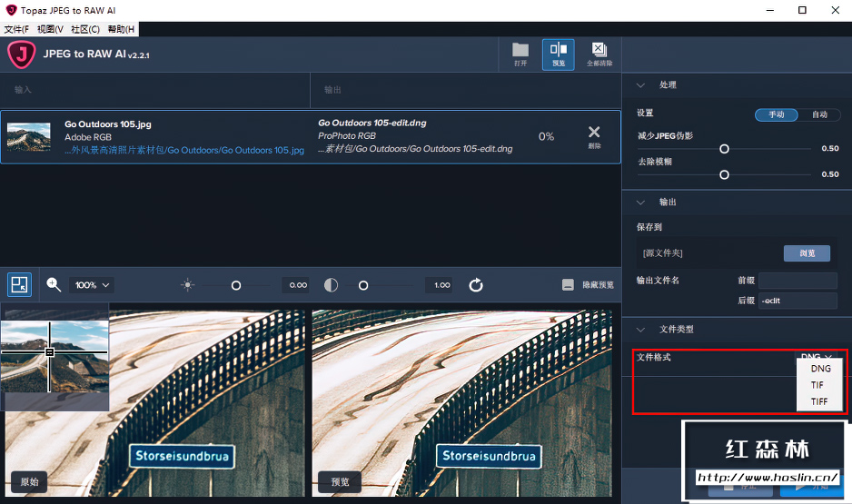Viewport: 852px width, 504px height.
Task: Open the 社区 menu
Action: [85, 29]
